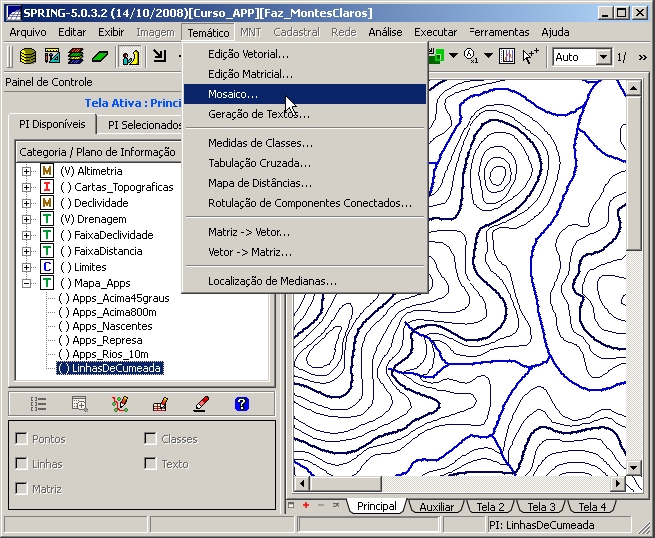Viewport: 655px width, 538px height.
Task: Select the cursor pointer tool in toolbar
Action: [530, 57]
